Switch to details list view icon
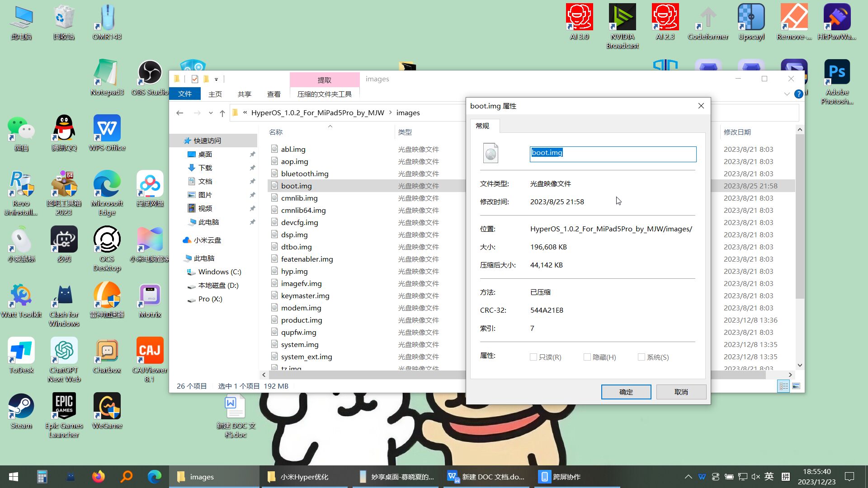 (x=783, y=386)
